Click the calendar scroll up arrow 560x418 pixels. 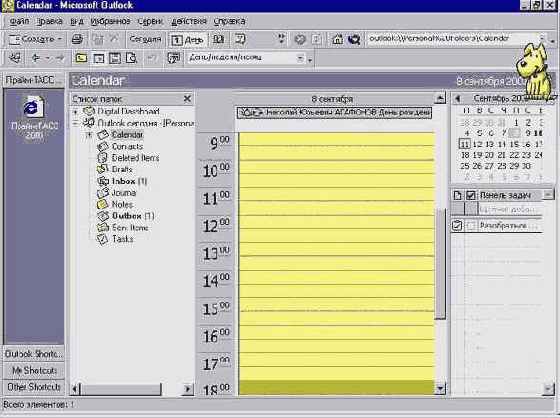tap(441, 99)
